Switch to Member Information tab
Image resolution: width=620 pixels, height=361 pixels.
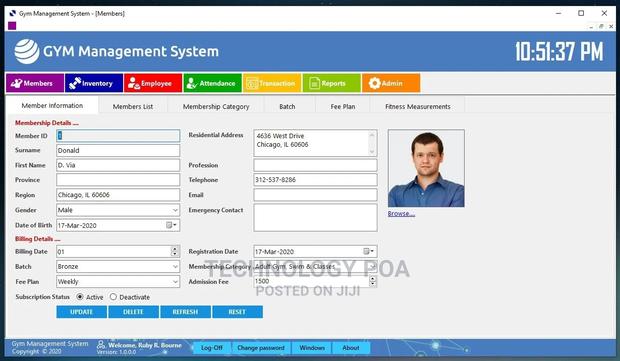click(x=52, y=106)
